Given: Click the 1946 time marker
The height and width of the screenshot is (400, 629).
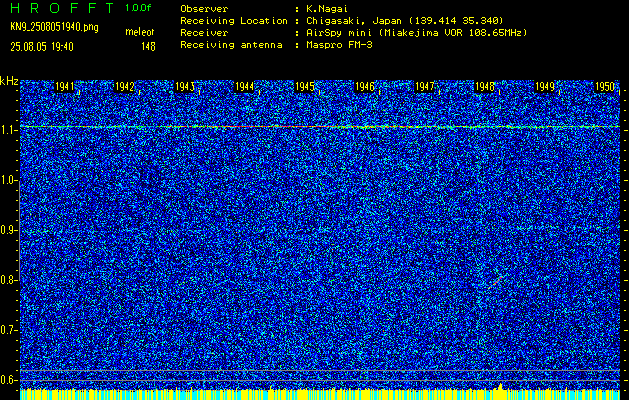Looking at the screenshot, I should pos(365,87).
